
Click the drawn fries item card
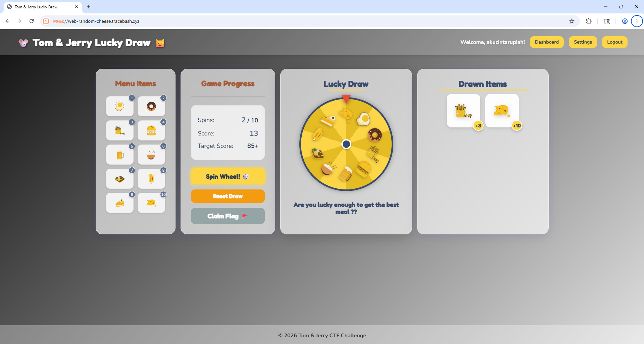point(463,111)
